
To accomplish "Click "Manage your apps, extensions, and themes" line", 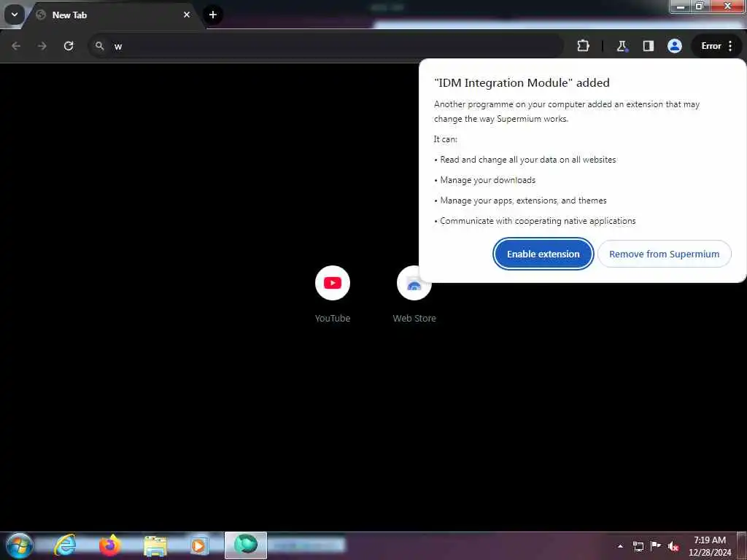I will click(x=523, y=201).
